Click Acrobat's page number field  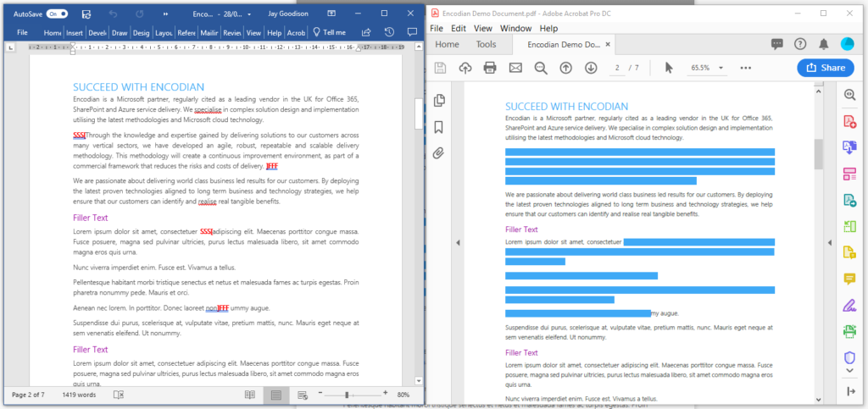pos(617,68)
